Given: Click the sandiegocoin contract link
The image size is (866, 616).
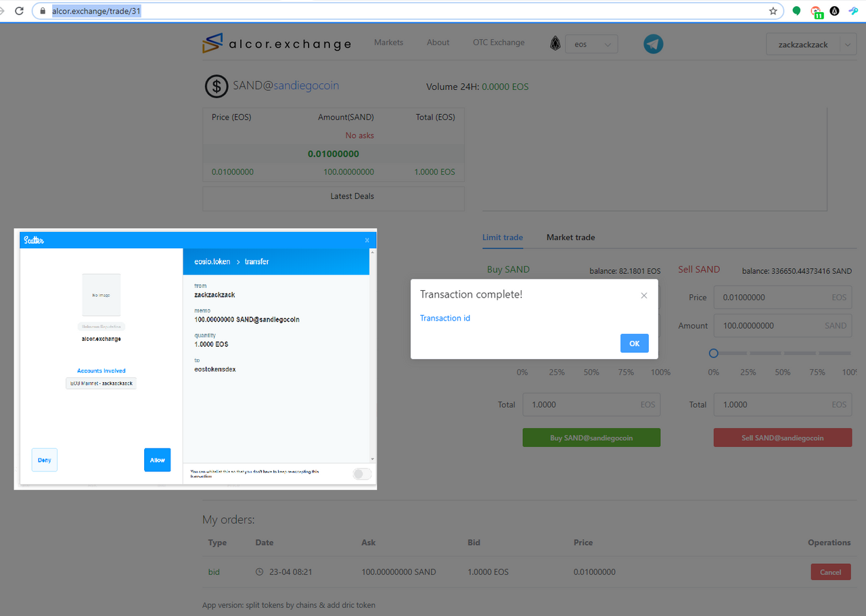Looking at the screenshot, I should tap(306, 86).
